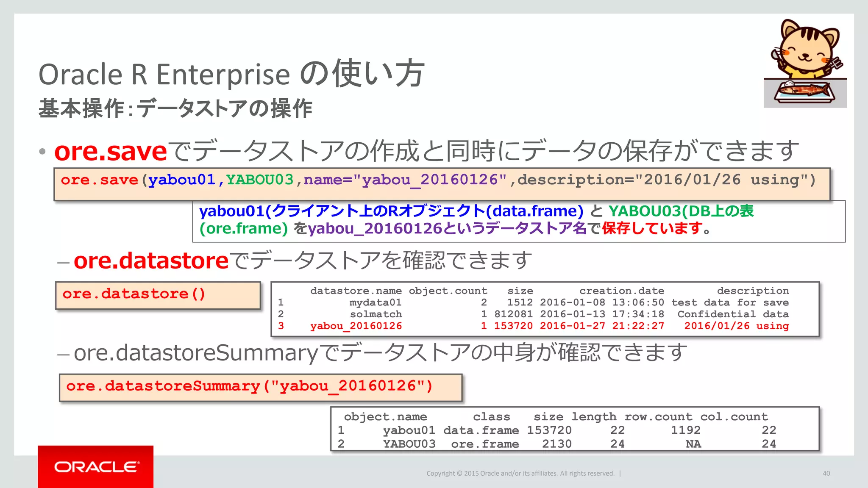Click the red 'ore.datastore' heading word
The height and width of the screenshot is (488, 868).
[151, 261]
